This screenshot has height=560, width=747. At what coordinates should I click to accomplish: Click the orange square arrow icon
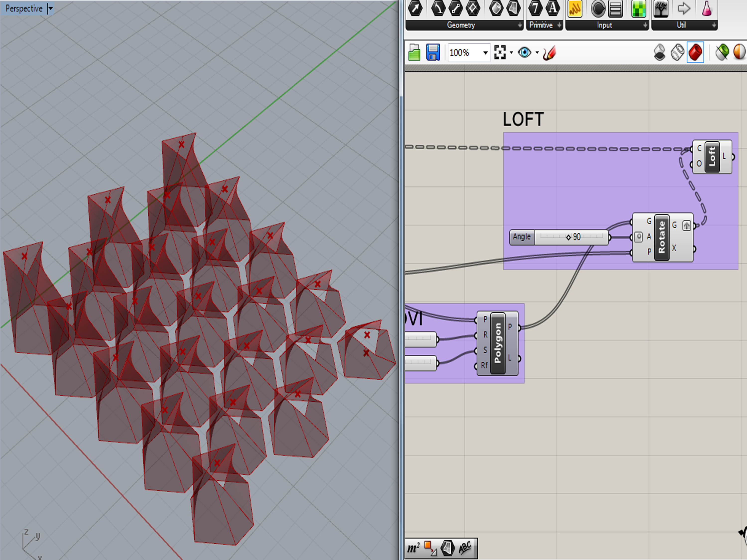[430, 548]
